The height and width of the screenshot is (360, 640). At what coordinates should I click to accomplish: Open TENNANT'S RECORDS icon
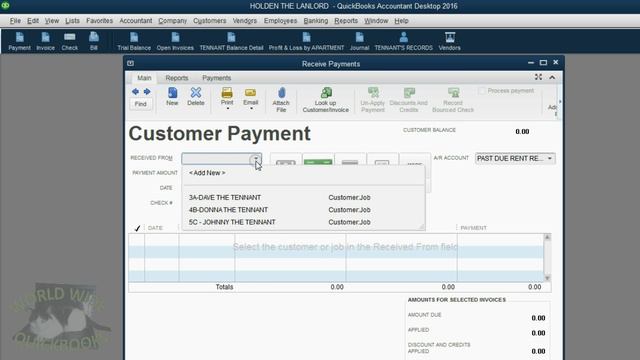click(403, 42)
